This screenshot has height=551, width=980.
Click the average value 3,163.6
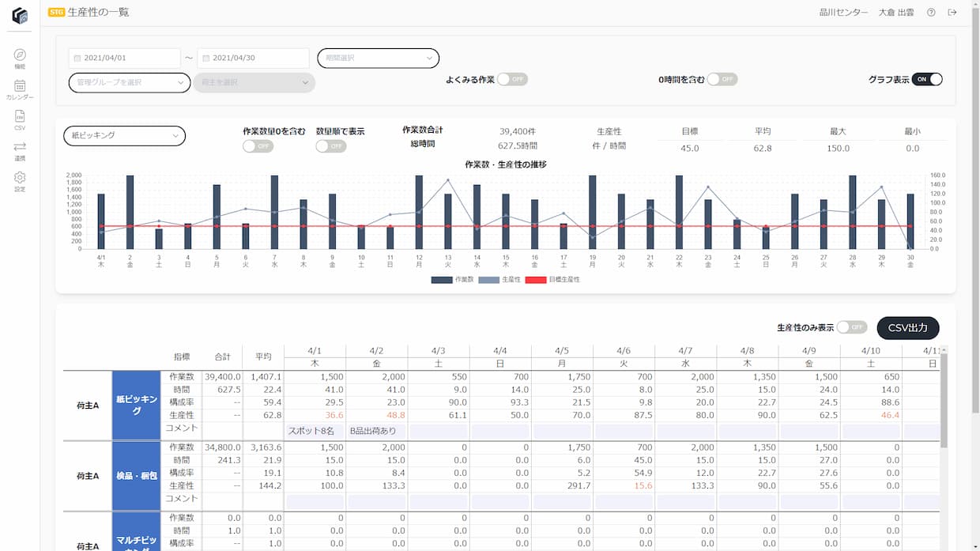click(x=267, y=447)
